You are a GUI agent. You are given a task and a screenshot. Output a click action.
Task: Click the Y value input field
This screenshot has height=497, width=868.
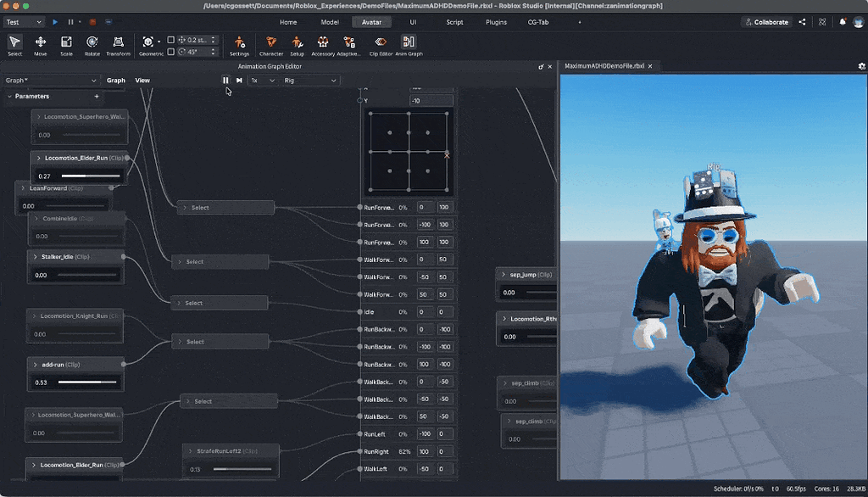click(x=430, y=101)
